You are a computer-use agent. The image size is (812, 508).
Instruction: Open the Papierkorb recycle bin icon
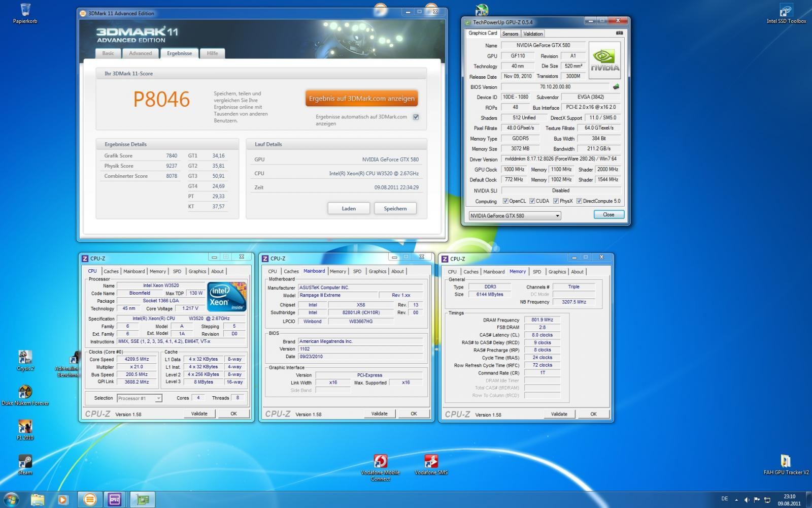click(25, 13)
